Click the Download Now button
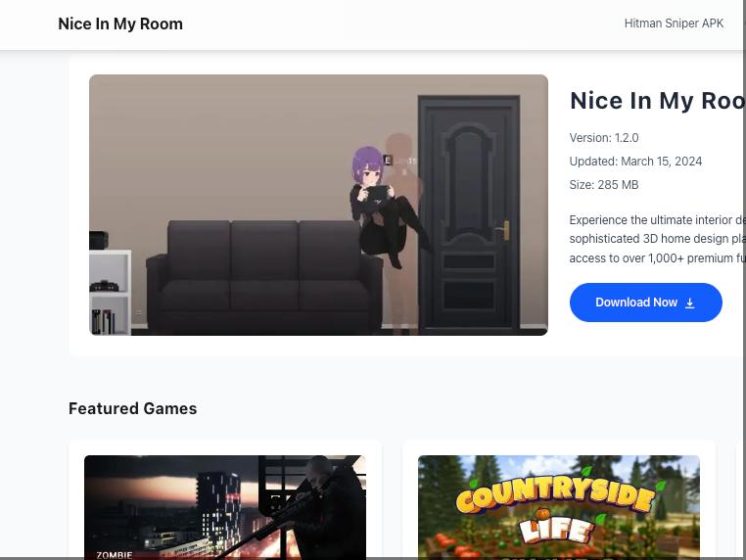Image resolution: width=746 pixels, height=560 pixels. [645, 303]
